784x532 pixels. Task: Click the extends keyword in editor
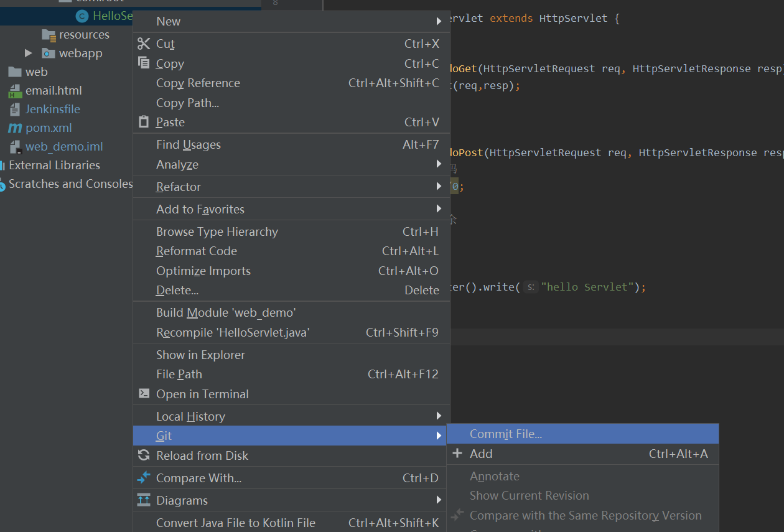point(511,18)
